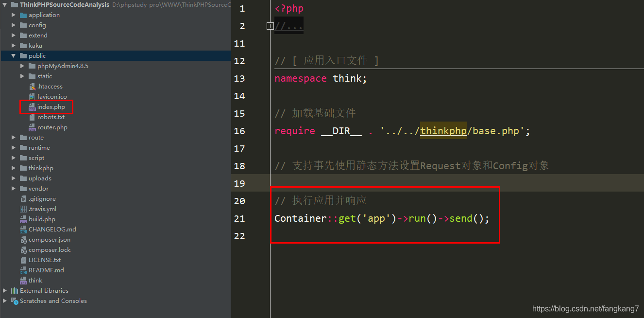
Task: Expand External Libraries in the project tree
Action: pos(4,290)
